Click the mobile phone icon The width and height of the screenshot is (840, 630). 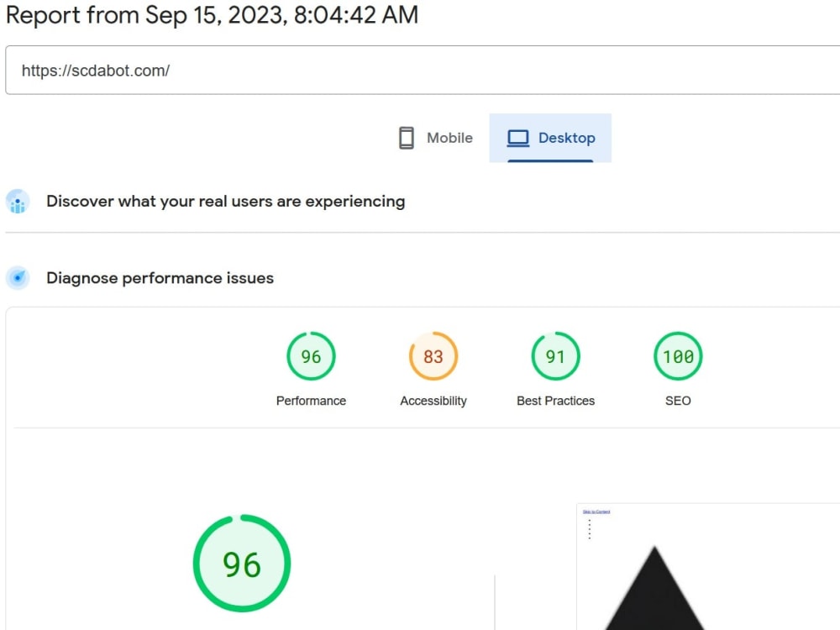coord(406,138)
